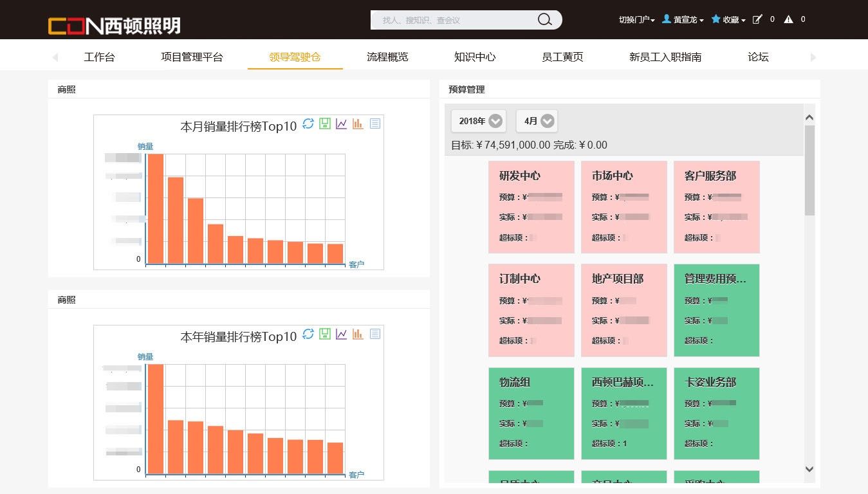Switch to the 论坛 tab
Viewport: 868px width, 494px height.
coord(758,57)
